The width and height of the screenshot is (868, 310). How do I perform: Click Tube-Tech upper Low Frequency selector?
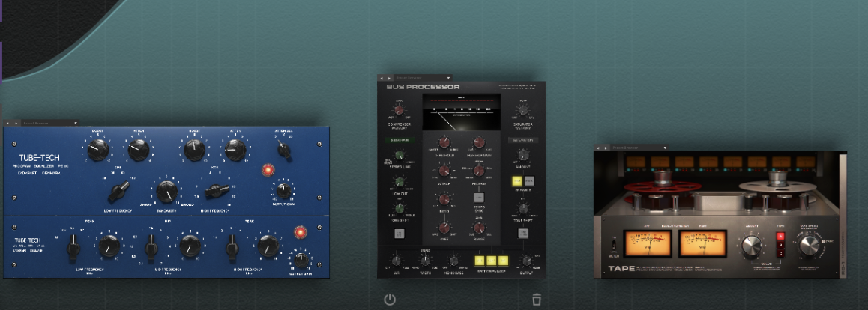pos(118,192)
